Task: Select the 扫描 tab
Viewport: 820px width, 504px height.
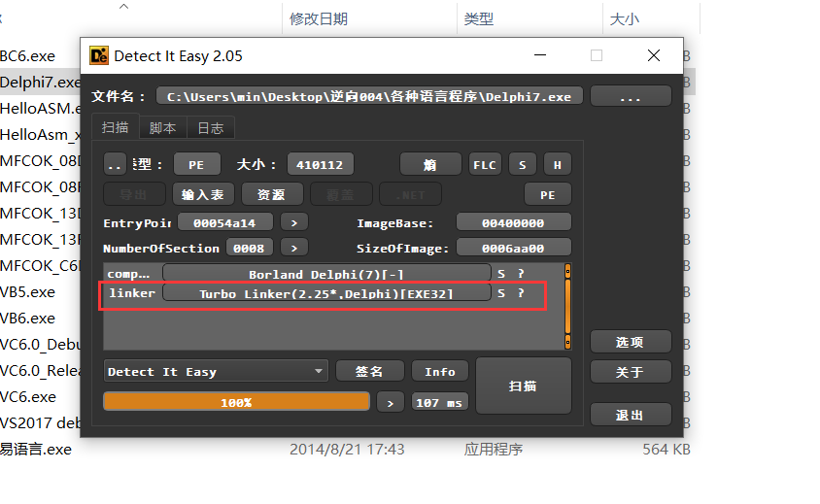Action: 115,127
